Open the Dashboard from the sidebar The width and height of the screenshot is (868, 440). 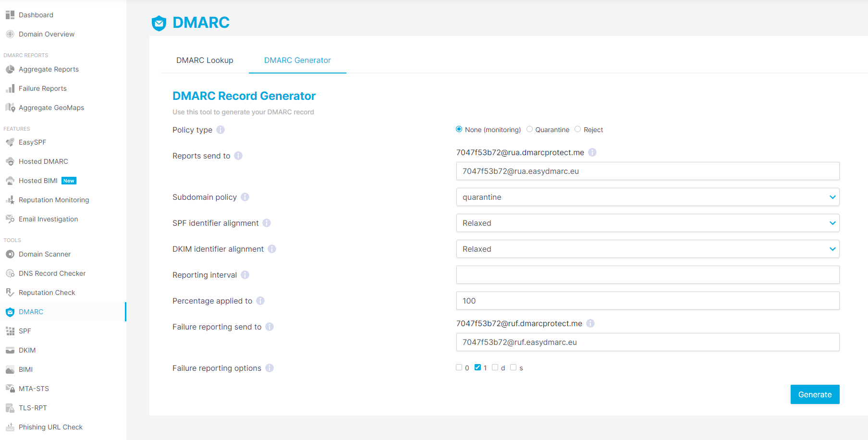tap(36, 14)
